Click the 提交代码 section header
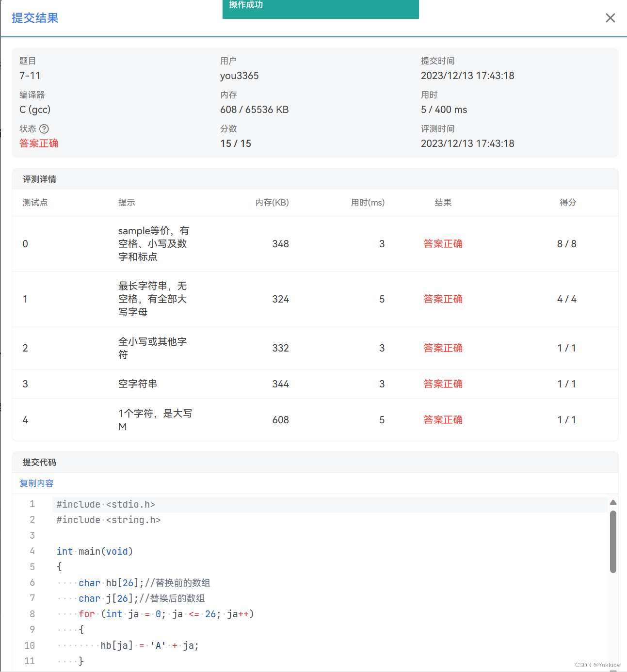Image resolution: width=627 pixels, height=672 pixels. (39, 462)
